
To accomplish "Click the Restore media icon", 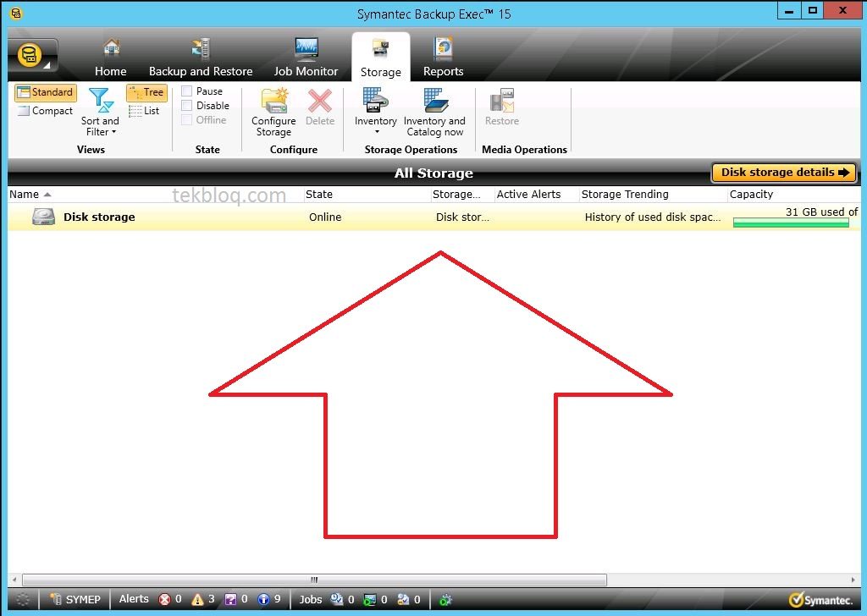I will pos(502,101).
